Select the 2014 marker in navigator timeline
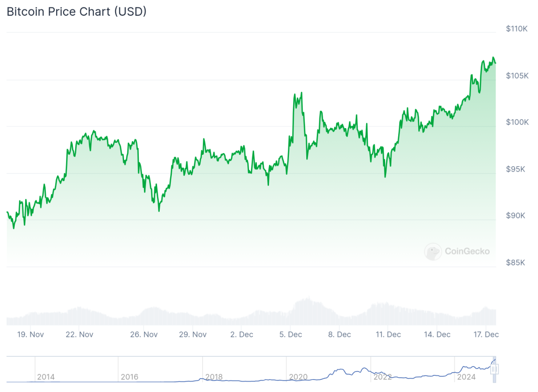Image resolution: width=538 pixels, height=392 pixels. point(46,377)
